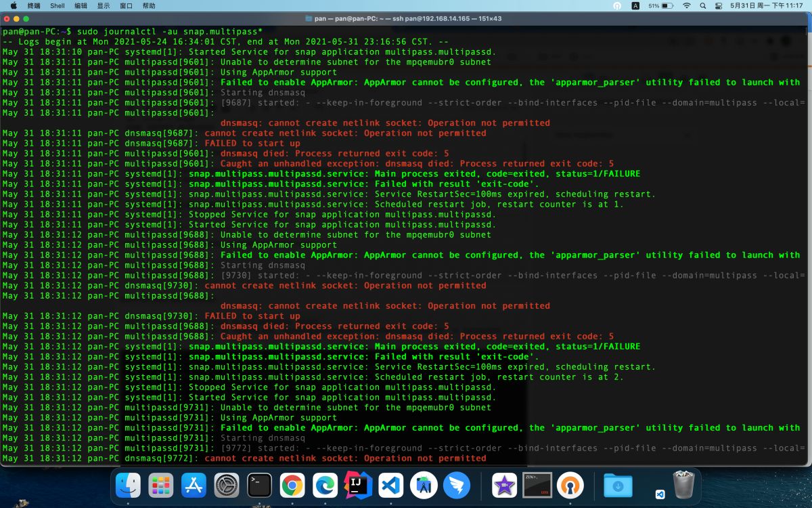Launch Google Chrome from the dock
This screenshot has width=812, height=508.
click(x=292, y=485)
